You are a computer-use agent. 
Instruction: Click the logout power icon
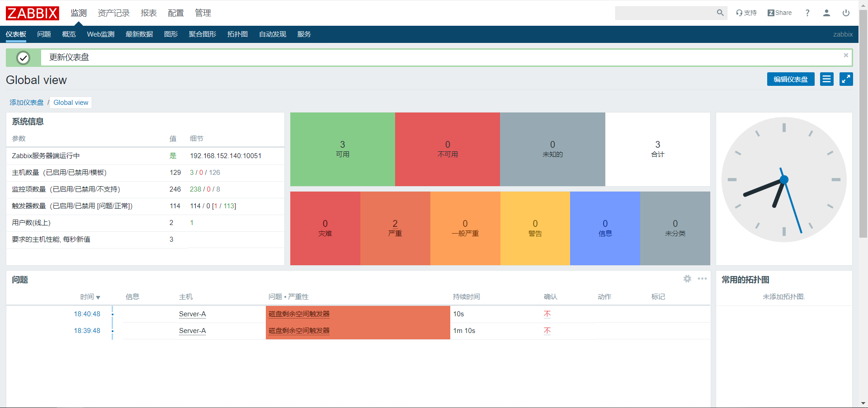pyautogui.click(x=846, y=13)
